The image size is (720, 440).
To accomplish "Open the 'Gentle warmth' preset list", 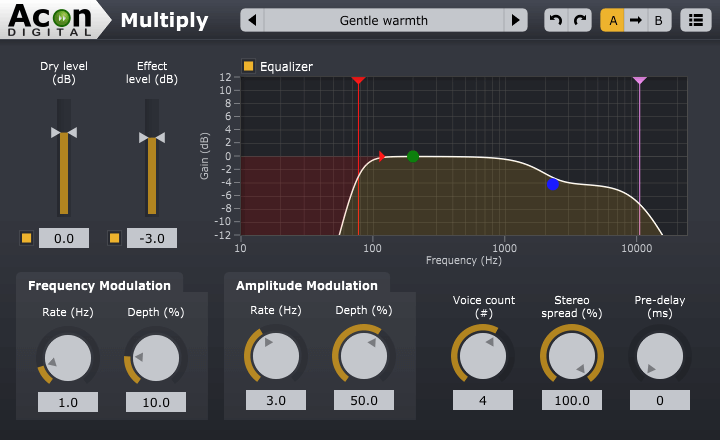I will coord(384,20).
